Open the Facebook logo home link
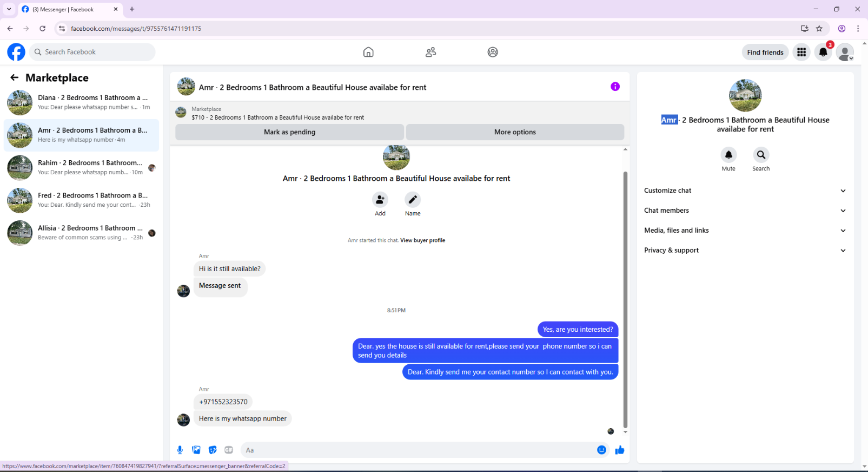The height and width of the screenshot is (472, 868). coord(16,52)
